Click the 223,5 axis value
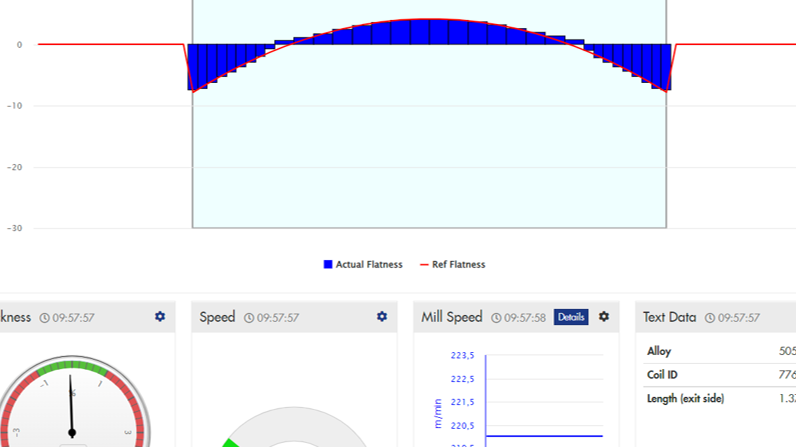This screenshot has width=796, height=447. click(x=462, y=355)
